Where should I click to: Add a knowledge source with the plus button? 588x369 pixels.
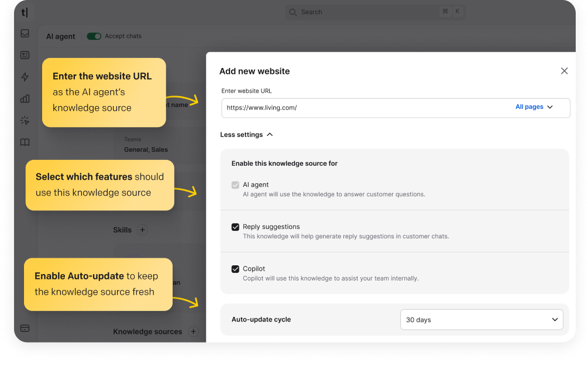click(193, 332)
